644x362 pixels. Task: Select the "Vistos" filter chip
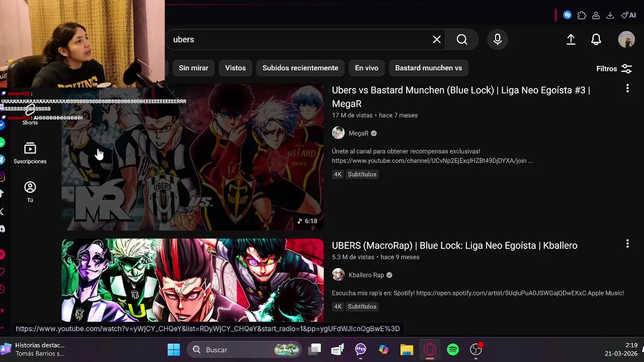pyautogui.click(x=235, y=68)
